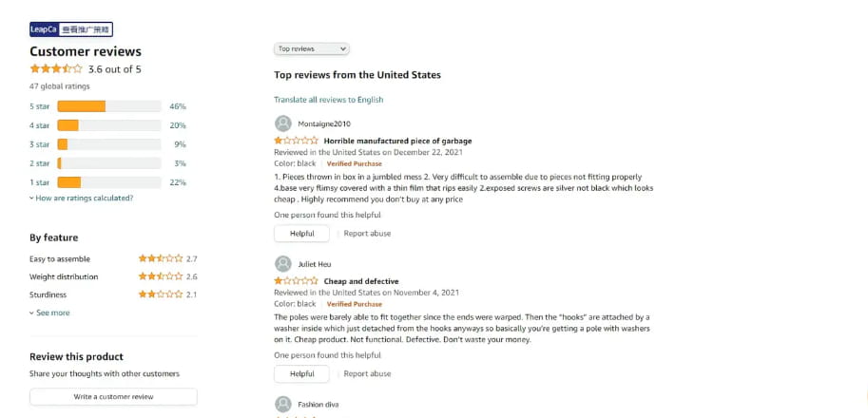Expand How are ratings calculated
Screen dimensions: 868x418
pyautogui.click(x=82, y=199)
